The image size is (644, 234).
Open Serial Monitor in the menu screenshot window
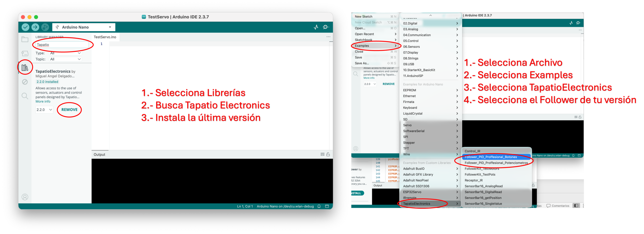[x=578, y=23]
